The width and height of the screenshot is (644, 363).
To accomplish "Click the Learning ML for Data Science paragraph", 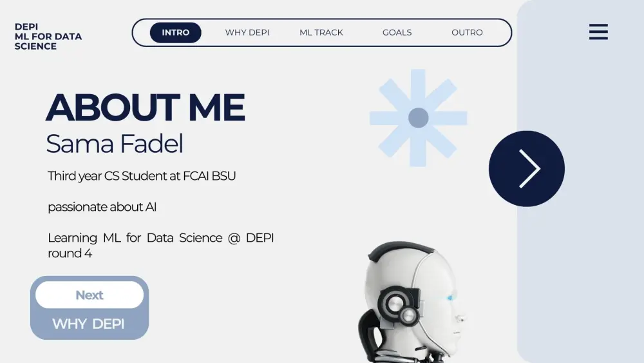I will point(160,246).
